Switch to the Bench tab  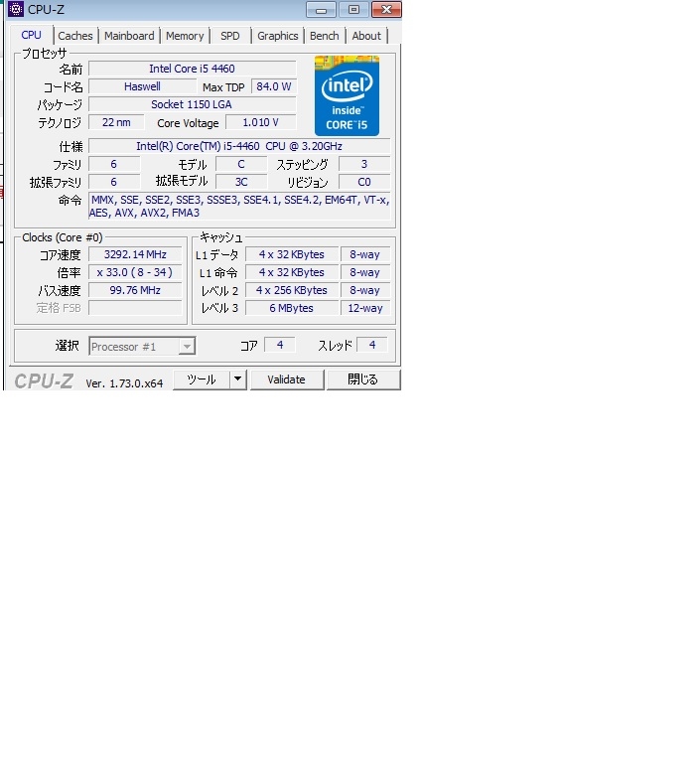pyautogui.click(x=325, y=36)
